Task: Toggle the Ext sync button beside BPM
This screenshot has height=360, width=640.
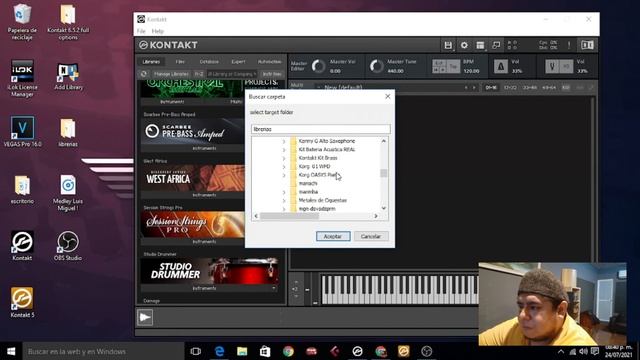Action: (439, 63)
